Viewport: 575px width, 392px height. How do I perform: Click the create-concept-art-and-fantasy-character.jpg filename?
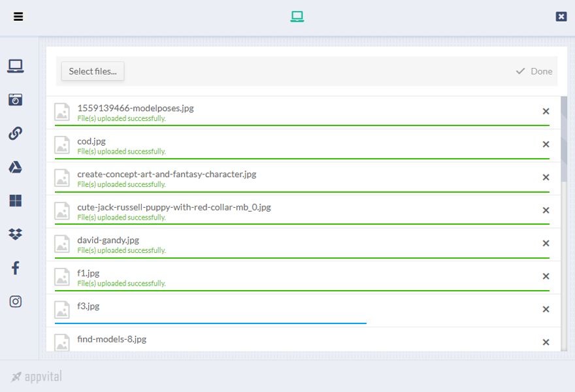[167, 174]
